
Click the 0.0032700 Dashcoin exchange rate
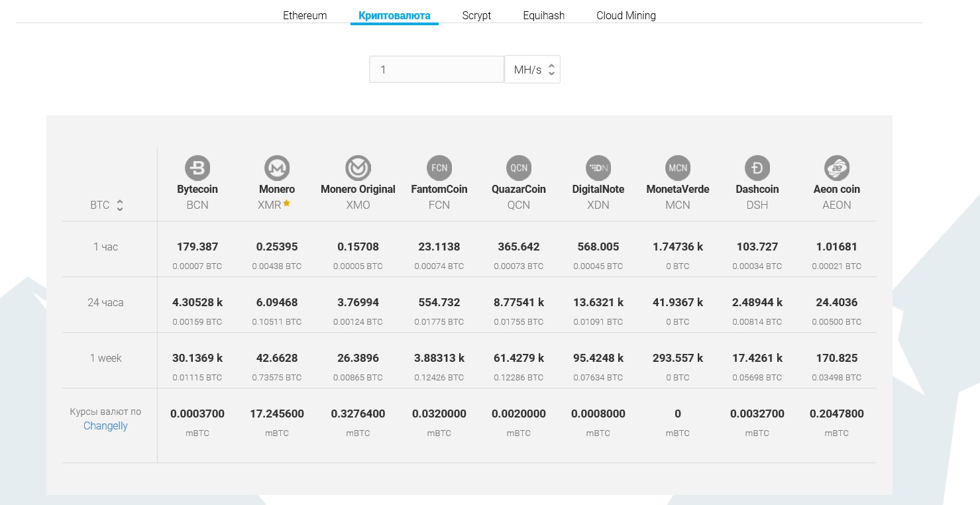(x=757, y=414)
